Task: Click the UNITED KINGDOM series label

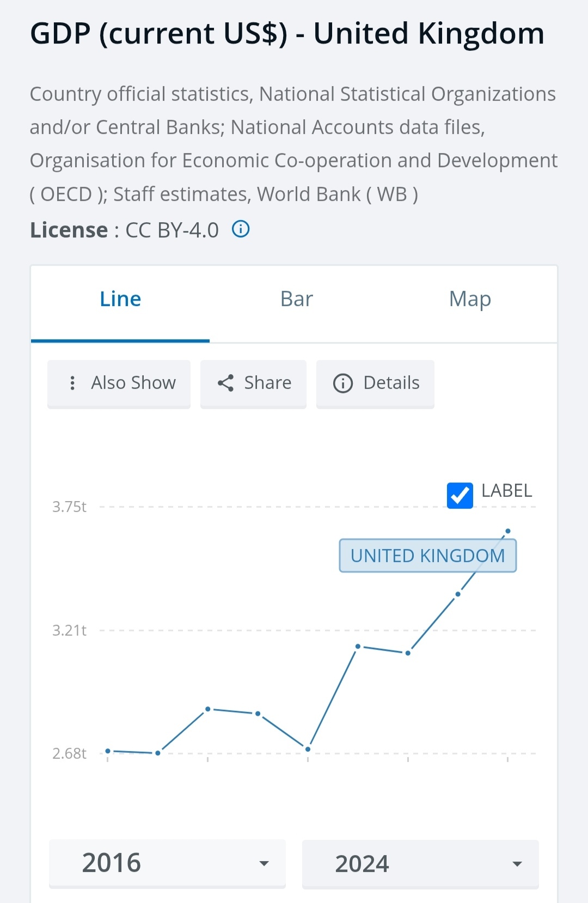Action: pyautogui.click(x=427, y=556)
